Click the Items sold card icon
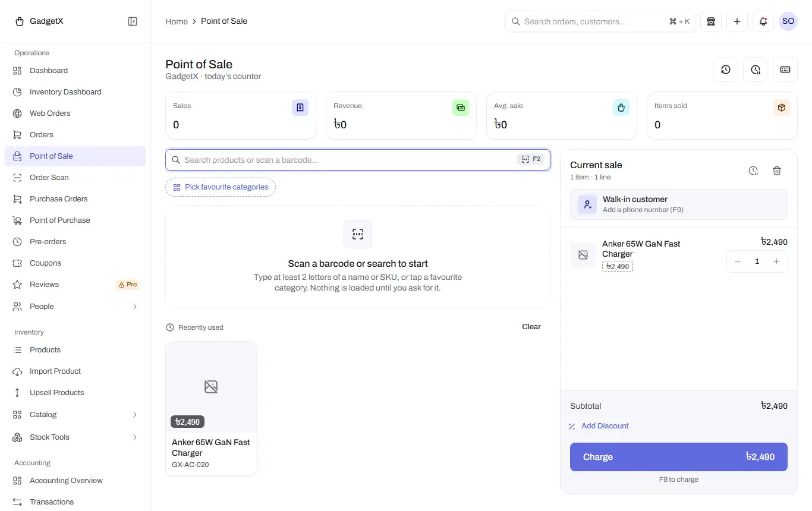 click(x=782, y=108)
